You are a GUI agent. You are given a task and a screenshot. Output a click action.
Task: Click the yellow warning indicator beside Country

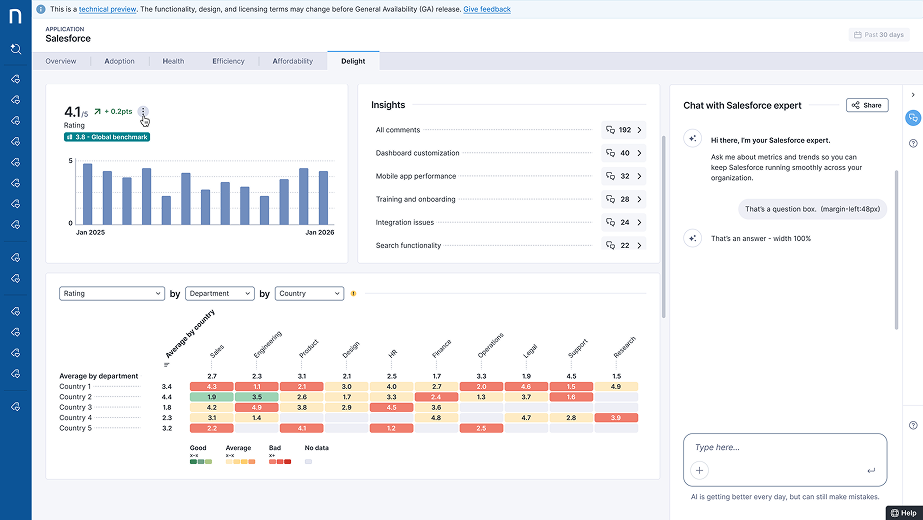[353, 293]
